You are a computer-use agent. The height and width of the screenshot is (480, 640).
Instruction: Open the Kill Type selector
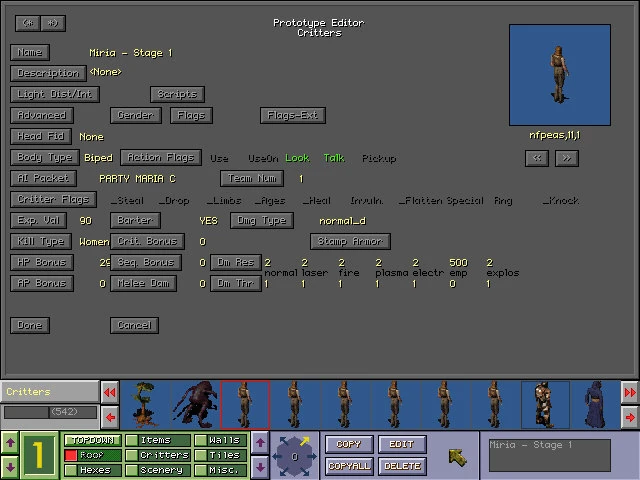click(x=41, y=241)
